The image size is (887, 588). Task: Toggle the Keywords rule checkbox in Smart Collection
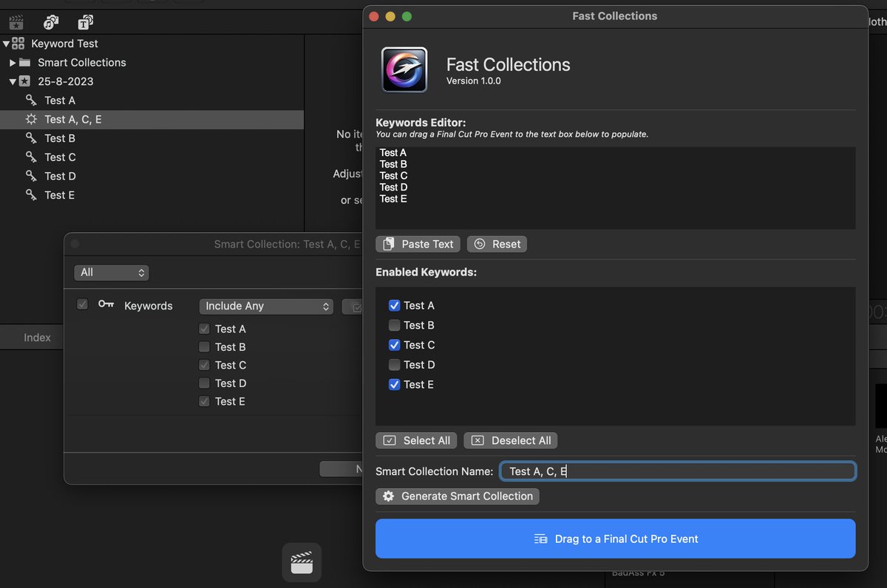click(82, 304)
